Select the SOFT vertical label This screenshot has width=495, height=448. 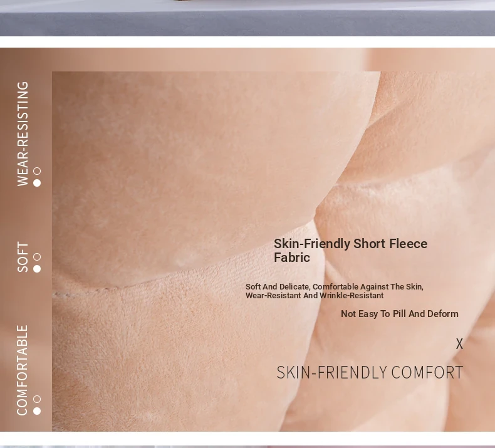click(x=23, y=257)
